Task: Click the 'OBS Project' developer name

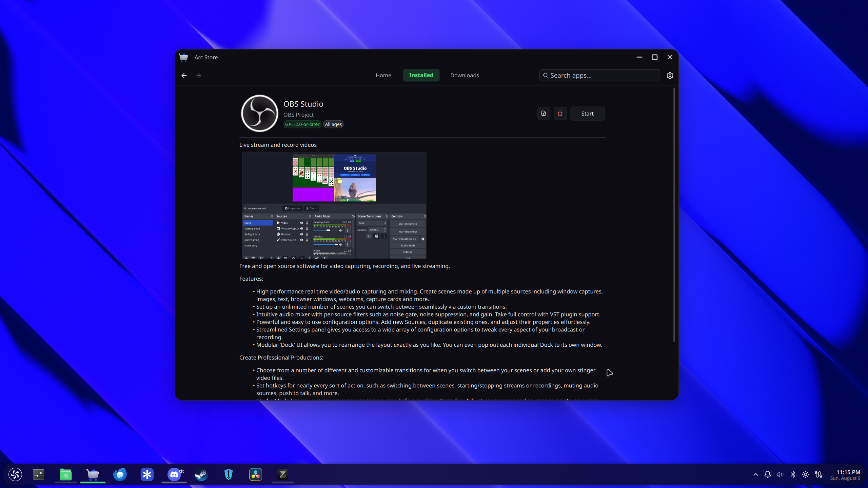Action: coord(298,115)
